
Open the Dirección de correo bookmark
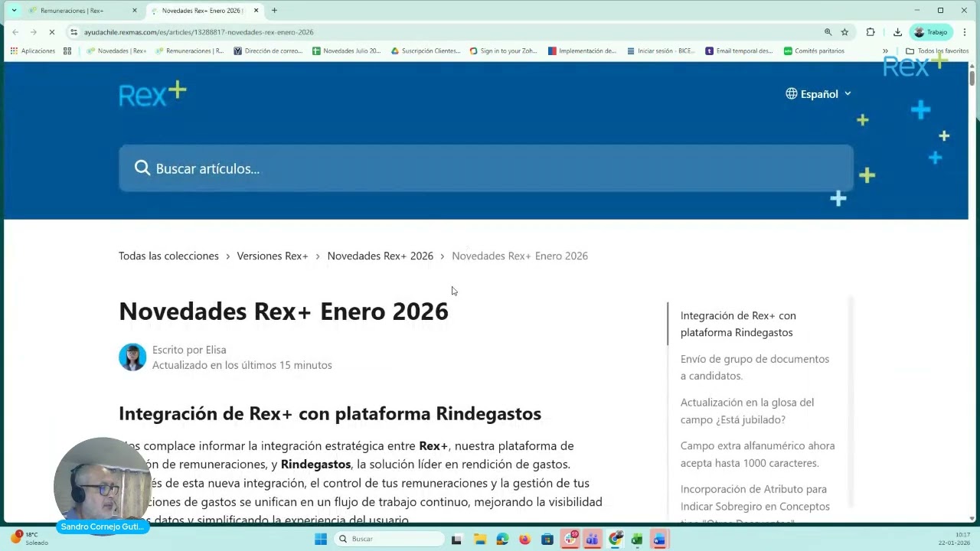(x=268, y=51)
